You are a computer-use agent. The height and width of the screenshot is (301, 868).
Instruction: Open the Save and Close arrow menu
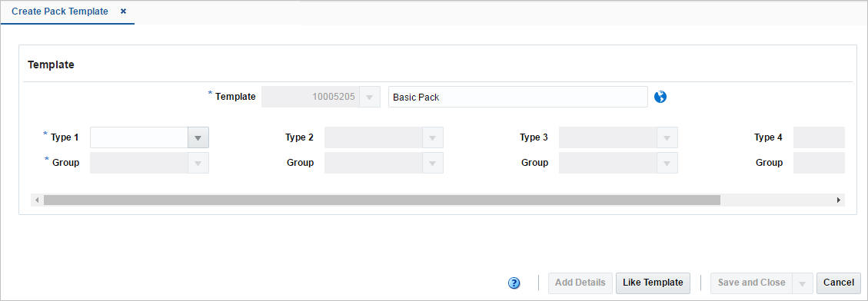(803, 283)
